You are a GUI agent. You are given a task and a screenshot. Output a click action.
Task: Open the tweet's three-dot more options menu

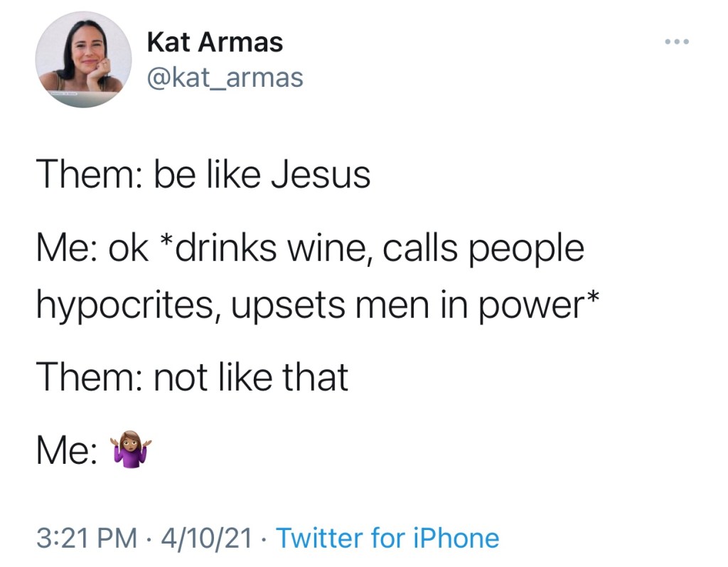(677, 42)
